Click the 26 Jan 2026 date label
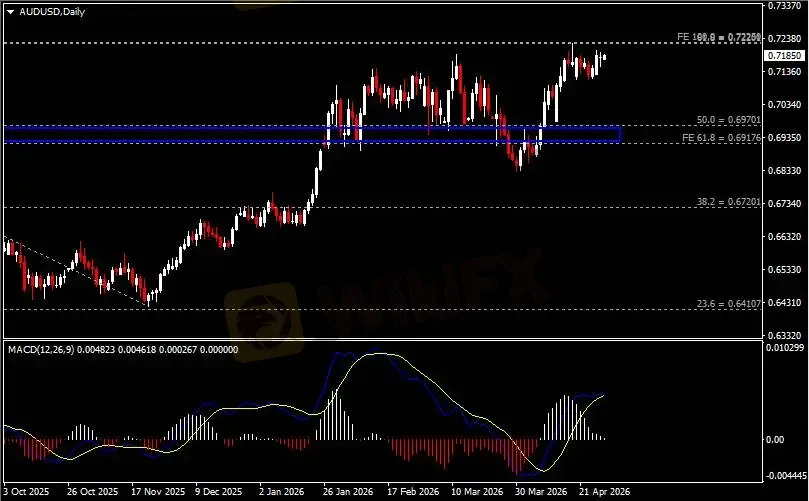This screenshot has width=809, height=501. pyautogui.click(x=348, y=492)
